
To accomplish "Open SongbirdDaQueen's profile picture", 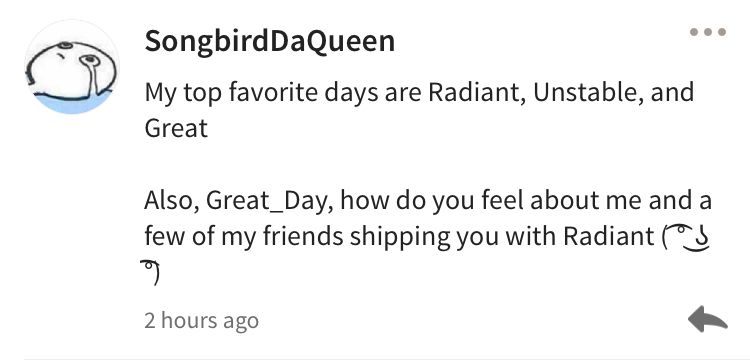I will pos(72,66).
